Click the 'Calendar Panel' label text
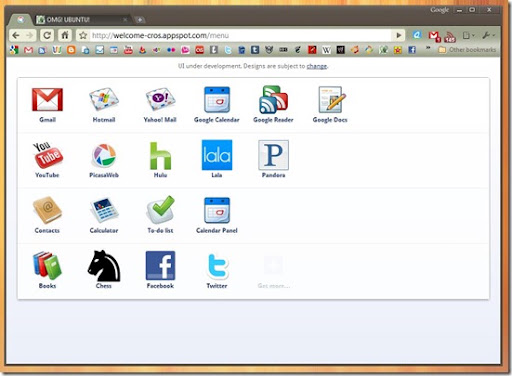This screenshot has height=376, width=512. pyautogui.click(x=217, y=230)
